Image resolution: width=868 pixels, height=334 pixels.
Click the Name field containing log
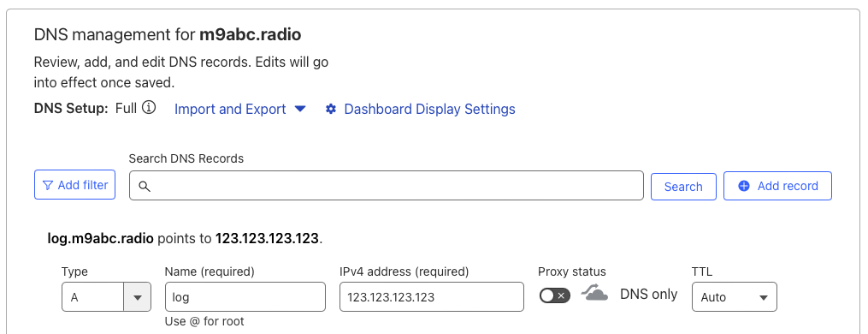pos(245,297)
